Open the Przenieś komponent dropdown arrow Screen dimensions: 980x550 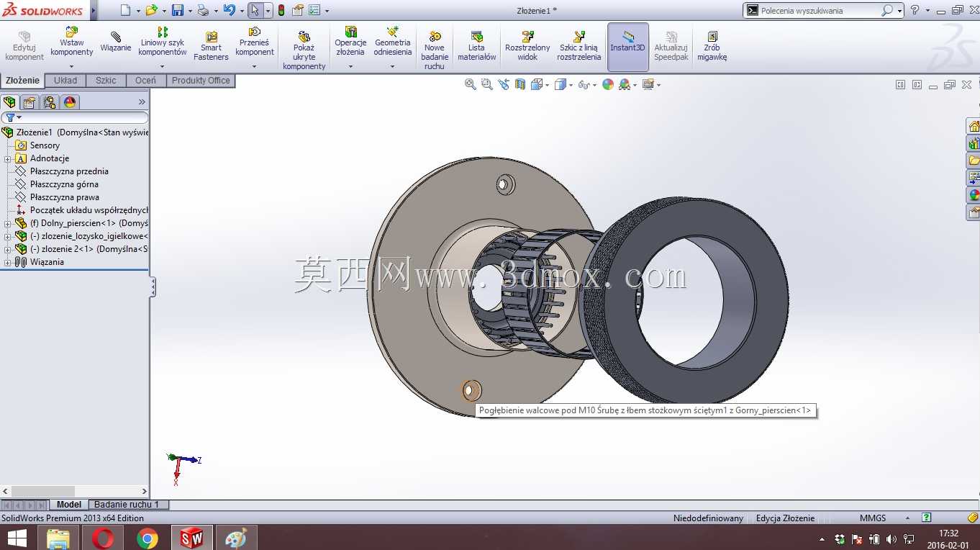(255, 66)
